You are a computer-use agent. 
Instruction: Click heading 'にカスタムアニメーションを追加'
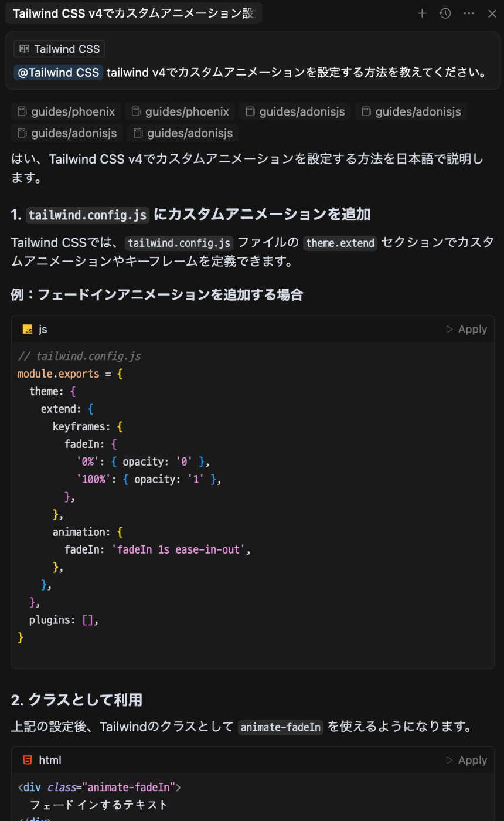[261, 215]
